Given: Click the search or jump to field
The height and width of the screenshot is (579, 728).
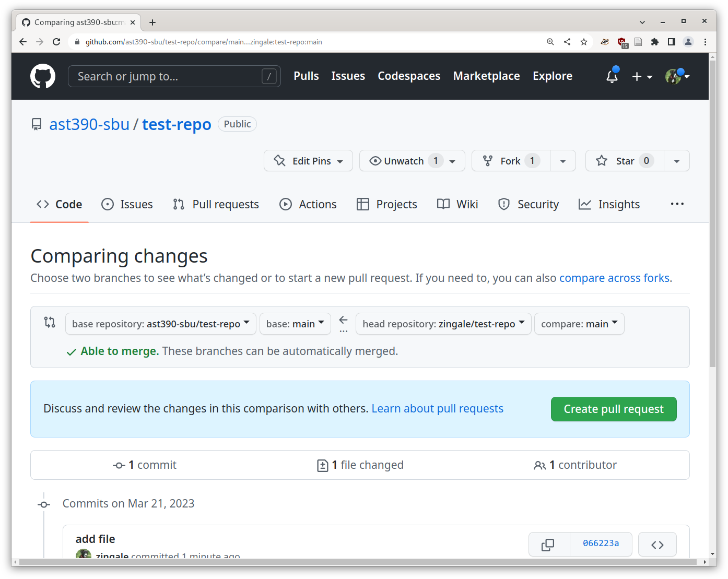Looking at the screenshot, I should [x=174, y=76].
